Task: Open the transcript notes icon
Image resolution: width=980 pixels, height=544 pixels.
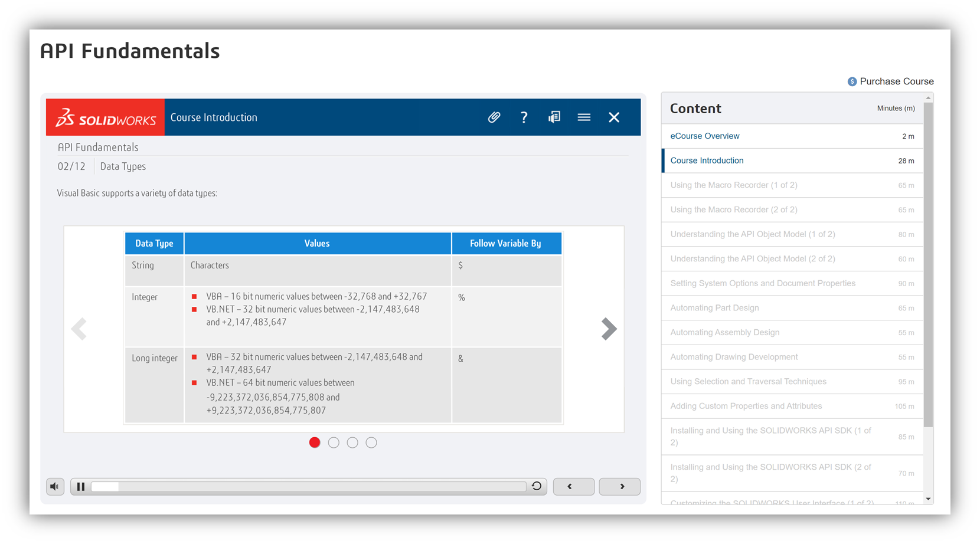Action: coord(554,117)
